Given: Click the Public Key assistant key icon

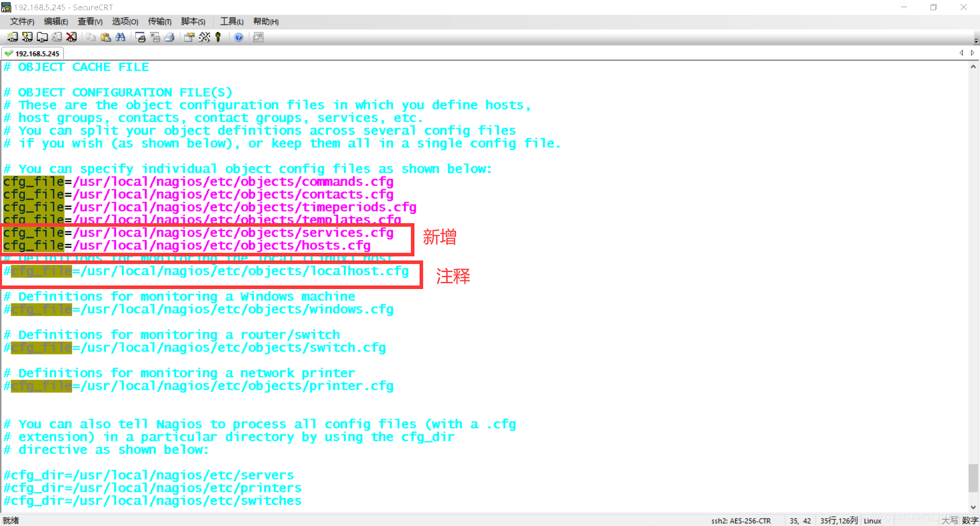Looking at the screenshot, I should (x=218, y=37).
